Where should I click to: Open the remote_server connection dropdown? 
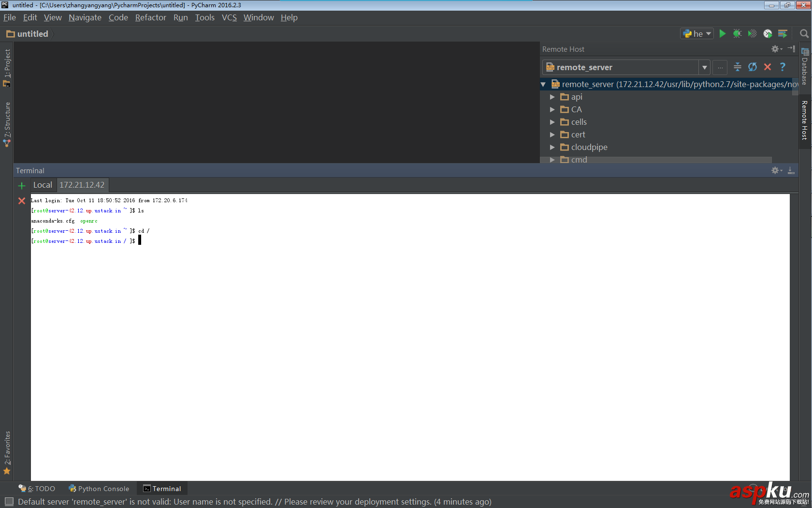coord(705,67)
